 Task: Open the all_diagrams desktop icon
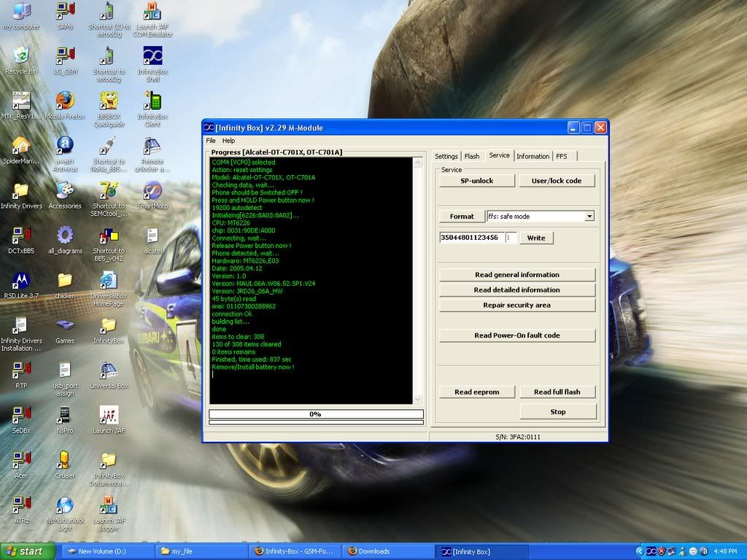[x=65, y=236]
